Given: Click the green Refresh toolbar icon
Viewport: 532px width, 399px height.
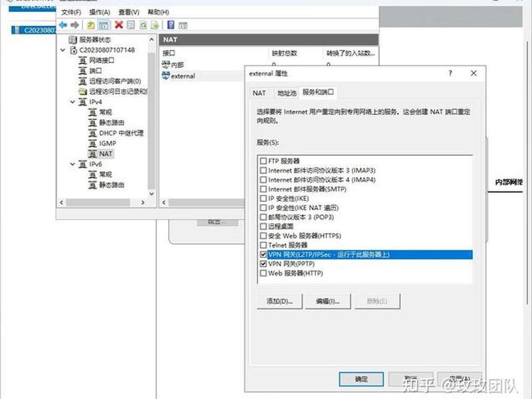Looking at the screenshot, I should point(143,25).
